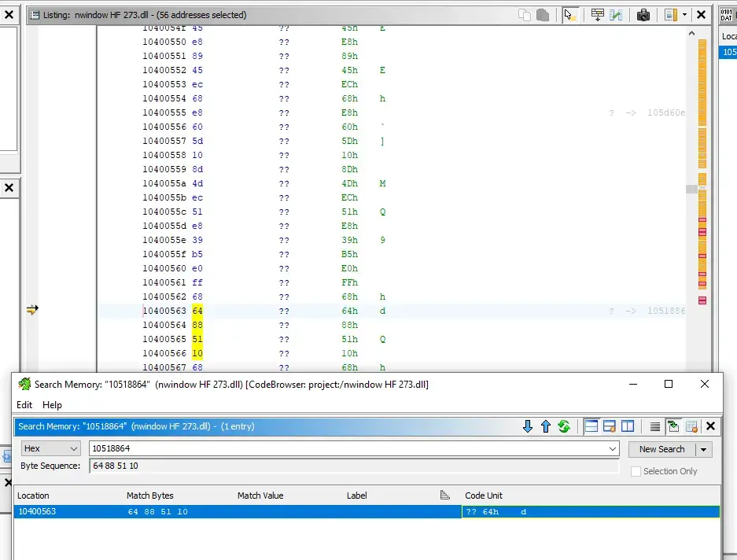
Task: Click the copy icon in Listing toolbar
Action: (x=524, y=15)
